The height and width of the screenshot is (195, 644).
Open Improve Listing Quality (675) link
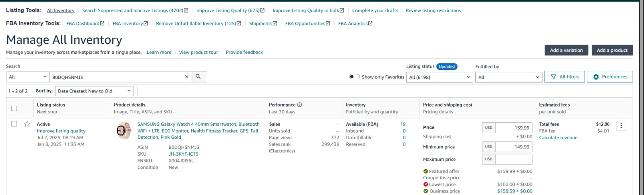(x=230, y=10)
